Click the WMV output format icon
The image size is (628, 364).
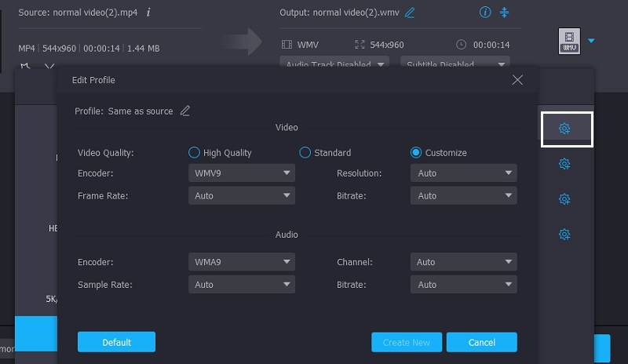tap(569, 42)
